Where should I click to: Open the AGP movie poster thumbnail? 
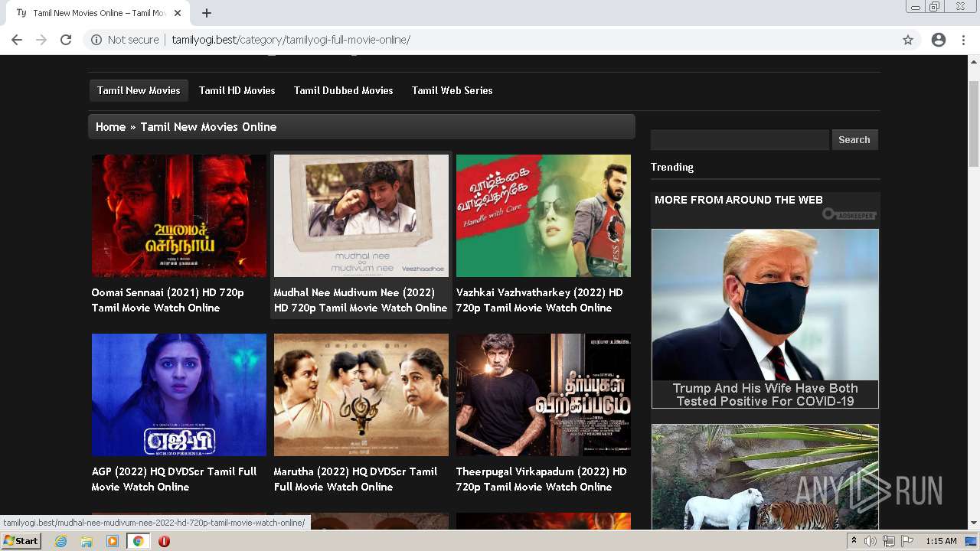179,395
